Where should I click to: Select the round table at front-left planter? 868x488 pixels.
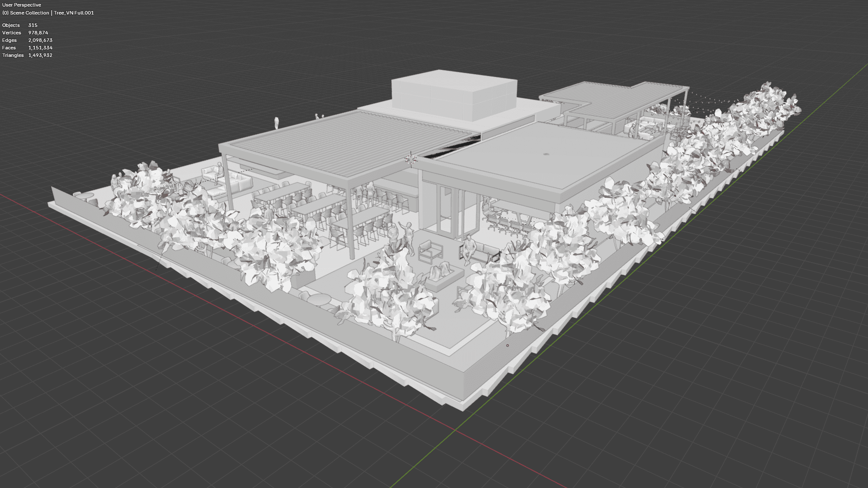point(319,300)
